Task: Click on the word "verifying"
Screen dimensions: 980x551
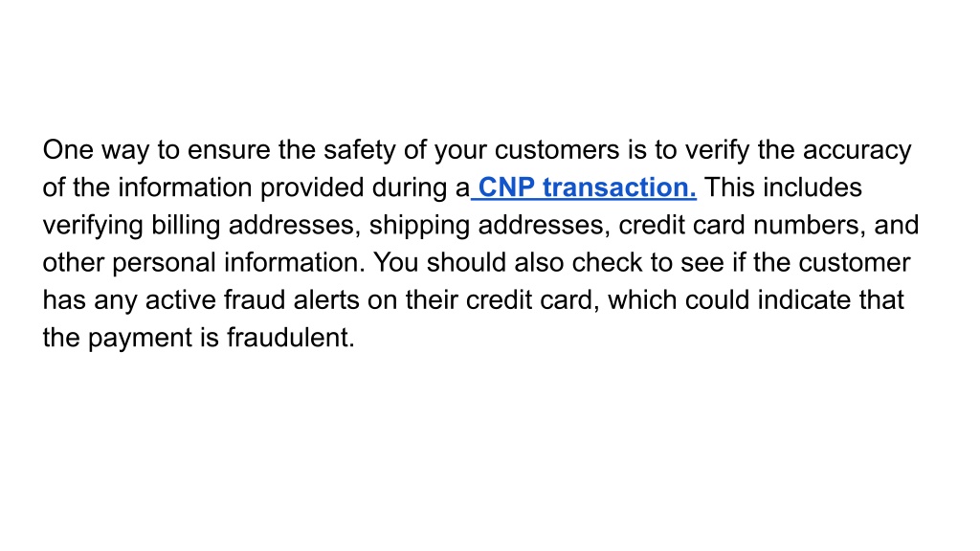Action: (x=93, y=226)
